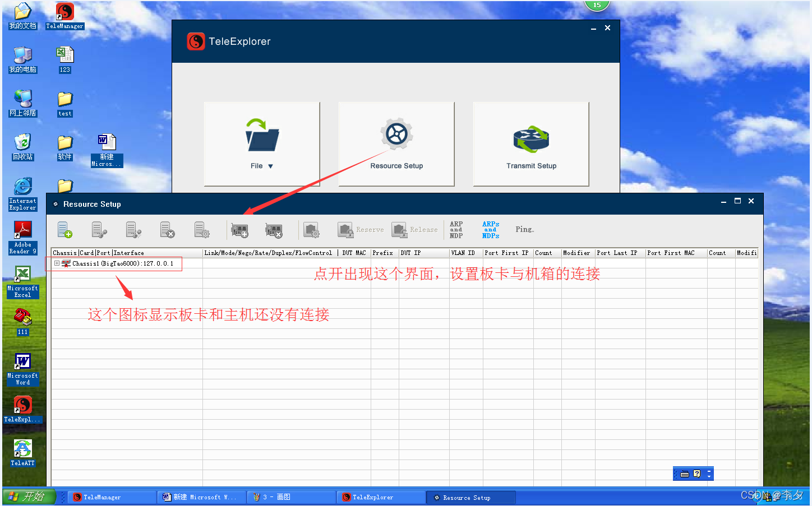Image resolution: width=812 pixels, height=506 pixels.
Task: Switch to TeleExplorer taskbar item
Action: tap(381, 497)
